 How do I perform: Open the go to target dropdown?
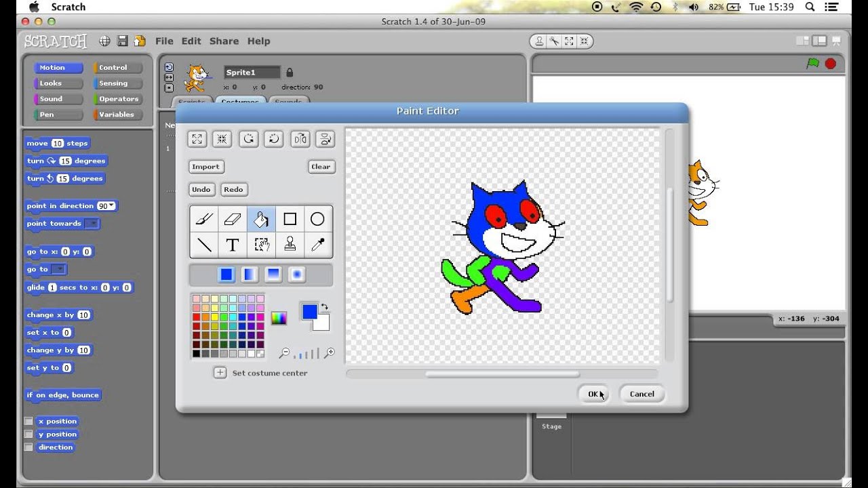point(58,269)
